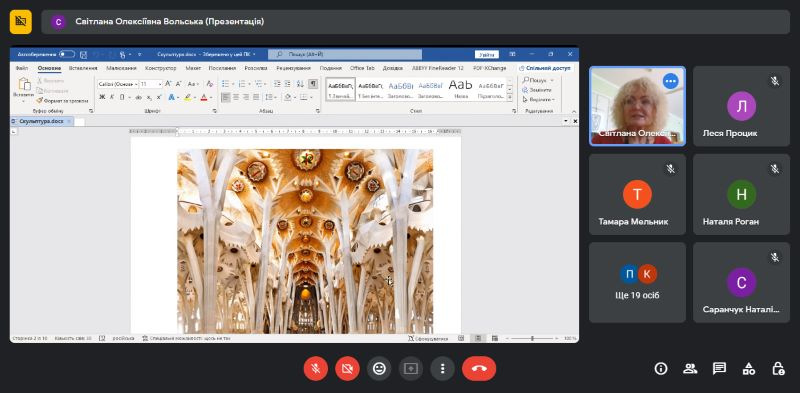Click the Save icon in Word title bar
This screenshot has height=393, width=800.
click(x=84, y=54)
